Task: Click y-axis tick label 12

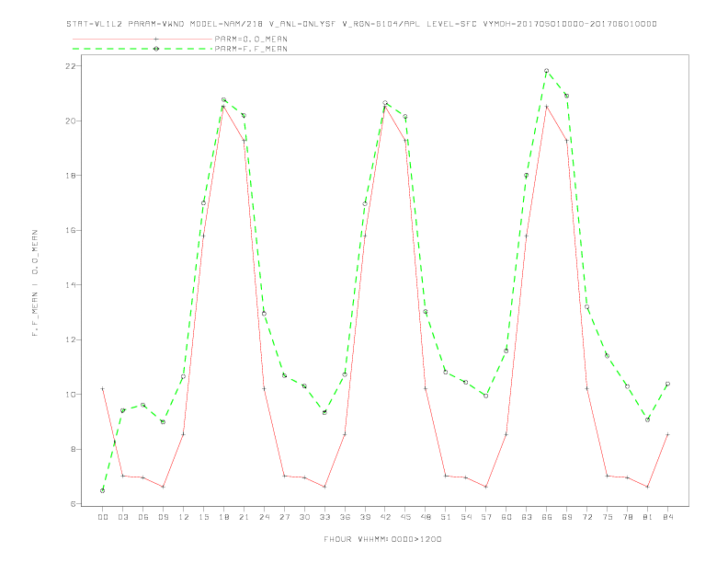Action: [70, 339]
